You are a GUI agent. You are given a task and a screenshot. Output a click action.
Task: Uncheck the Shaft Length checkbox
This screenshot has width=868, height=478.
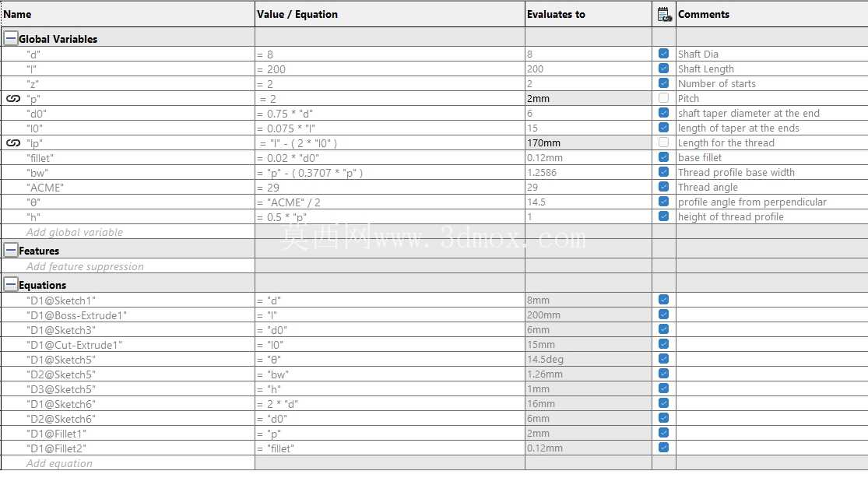pos(664,69)
